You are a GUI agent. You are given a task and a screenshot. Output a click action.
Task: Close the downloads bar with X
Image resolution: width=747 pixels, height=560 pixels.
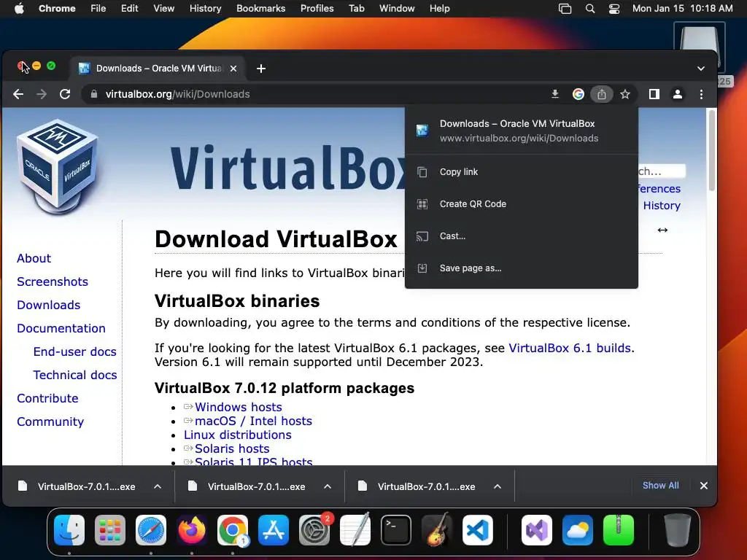pyautogui.click(x=704, y=486)
